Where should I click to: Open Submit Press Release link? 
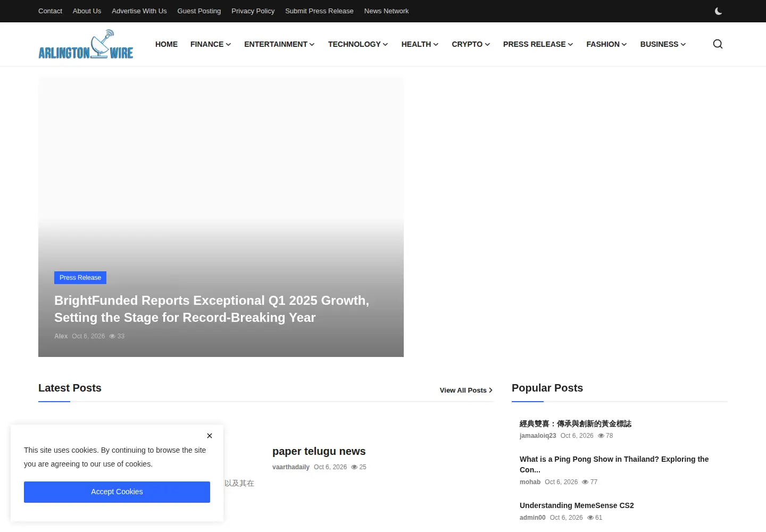319,11
